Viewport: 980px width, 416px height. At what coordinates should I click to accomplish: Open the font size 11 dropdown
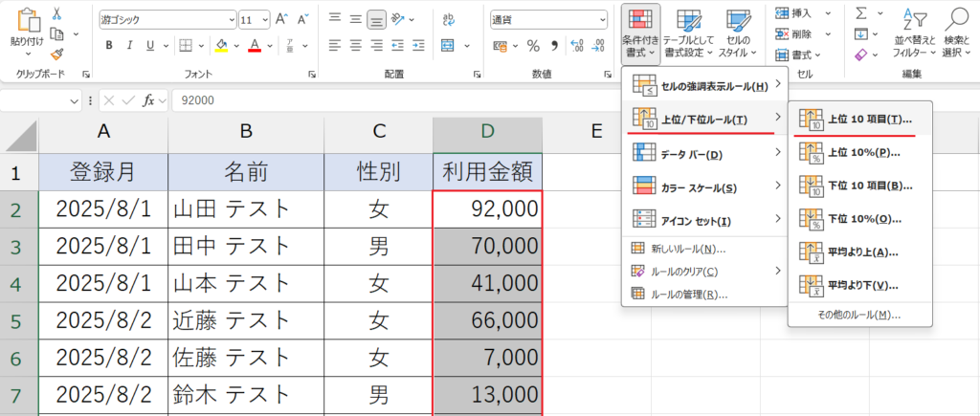tap(266, 19)
